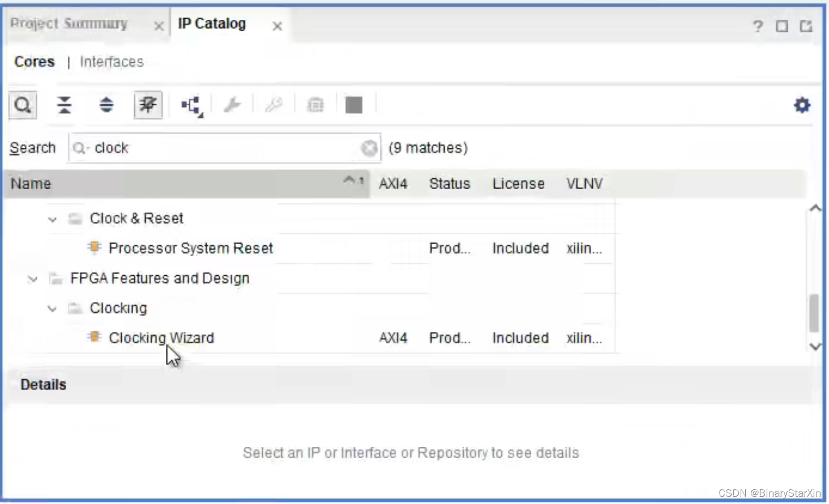
Task: Sort by the AXI4 column header
Action: (x=393, y=184)
